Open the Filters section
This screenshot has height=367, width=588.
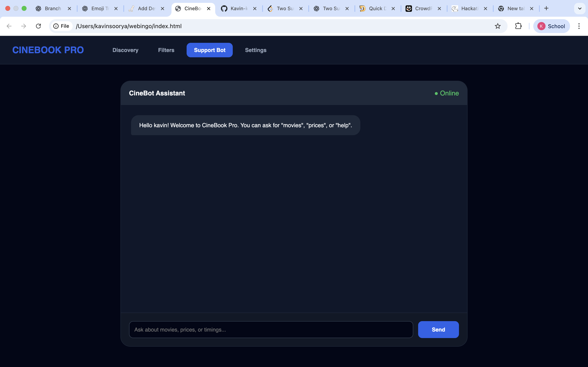(x=166, y=50)
